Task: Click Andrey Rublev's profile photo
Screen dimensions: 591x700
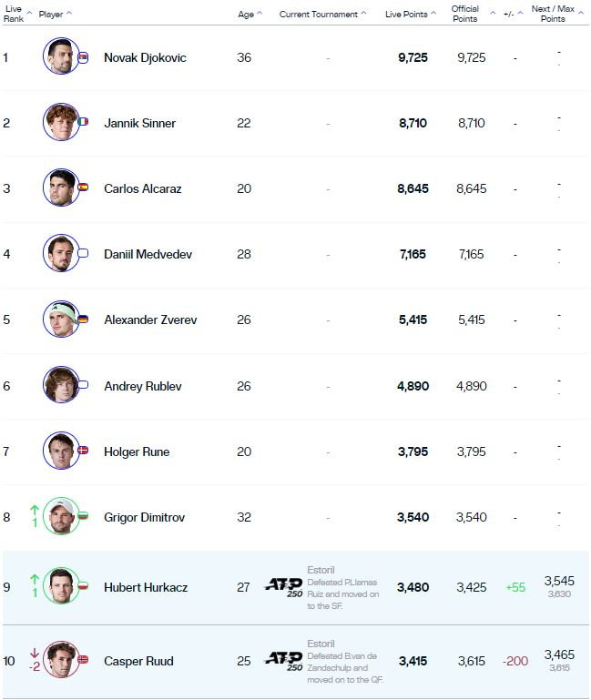Action: pos(61,385)
